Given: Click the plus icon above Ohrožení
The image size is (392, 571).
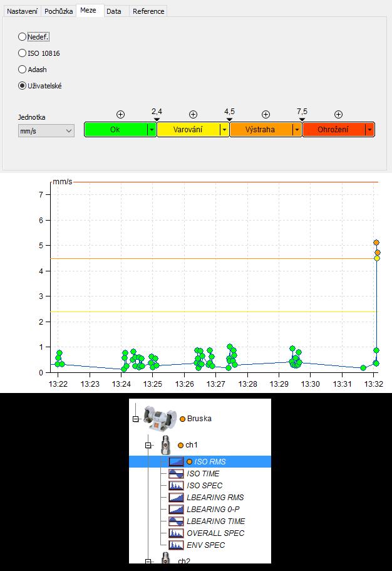Looking at the screenshot, I should (x=339, y=114).
